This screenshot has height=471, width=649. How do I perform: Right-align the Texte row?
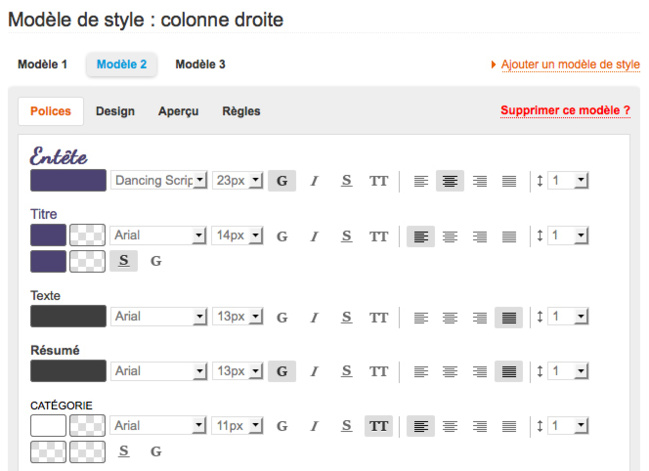[x=479, y=317]
